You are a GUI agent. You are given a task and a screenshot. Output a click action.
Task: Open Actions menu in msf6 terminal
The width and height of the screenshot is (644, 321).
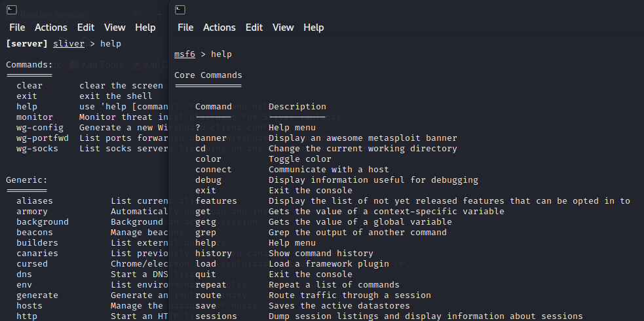[x=219, y=28]
